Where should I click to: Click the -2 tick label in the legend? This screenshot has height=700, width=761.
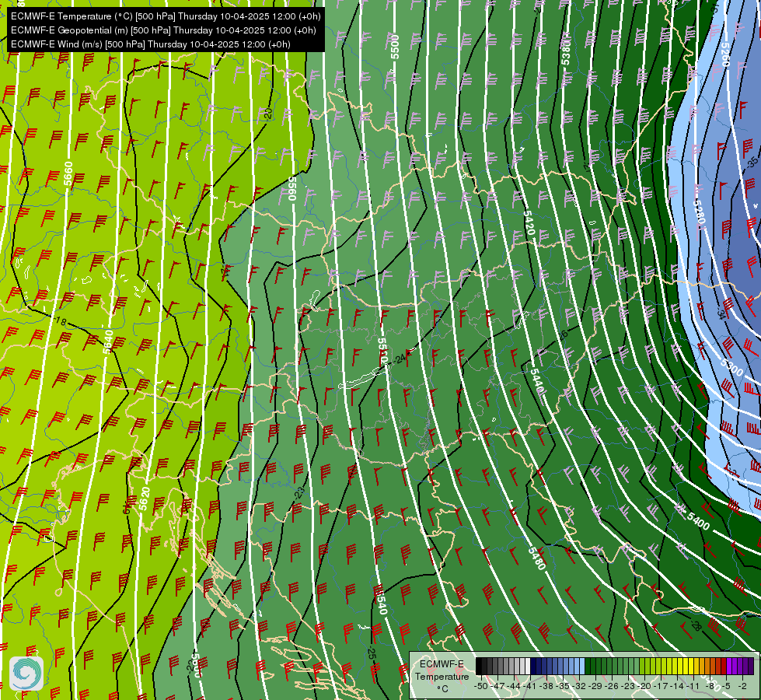tap(742, 685)
